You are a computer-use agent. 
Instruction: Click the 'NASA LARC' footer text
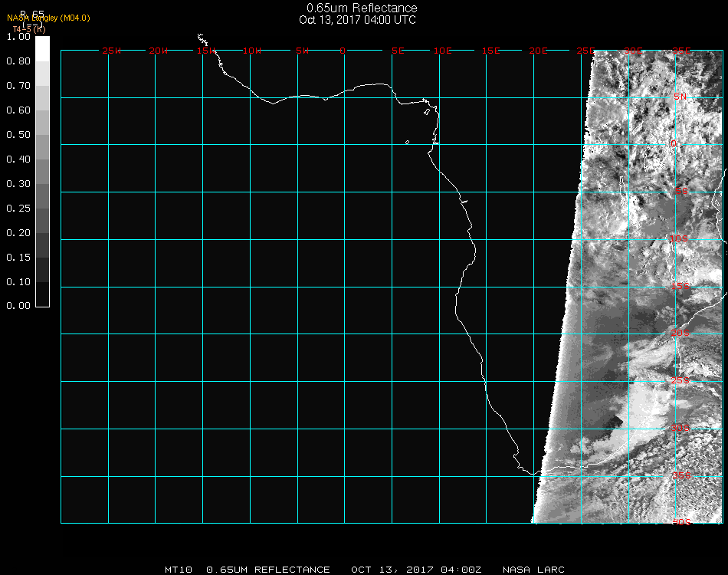point(533,570)
